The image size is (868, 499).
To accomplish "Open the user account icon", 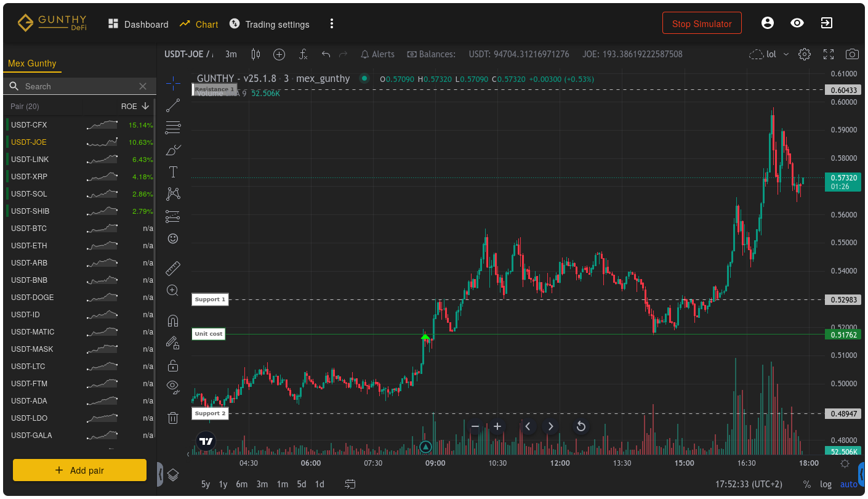I will pos(767,23).
